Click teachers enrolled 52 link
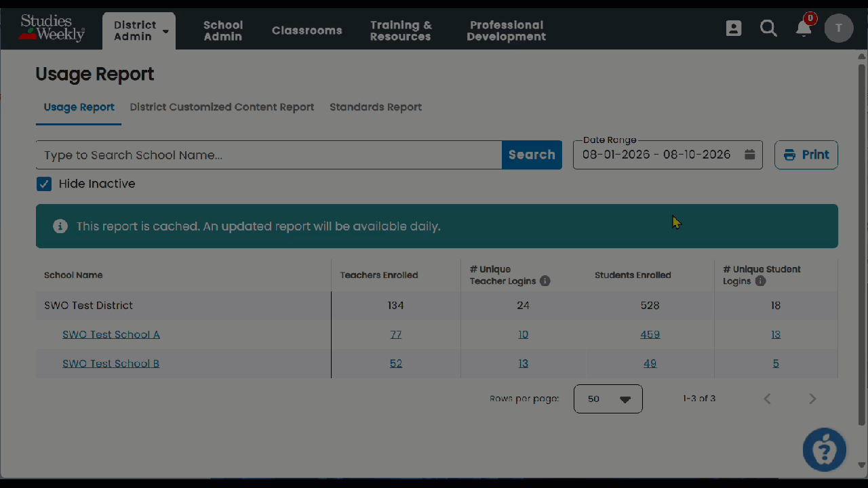868x488 pixels. pyautogui.click(x=396, y=363)
